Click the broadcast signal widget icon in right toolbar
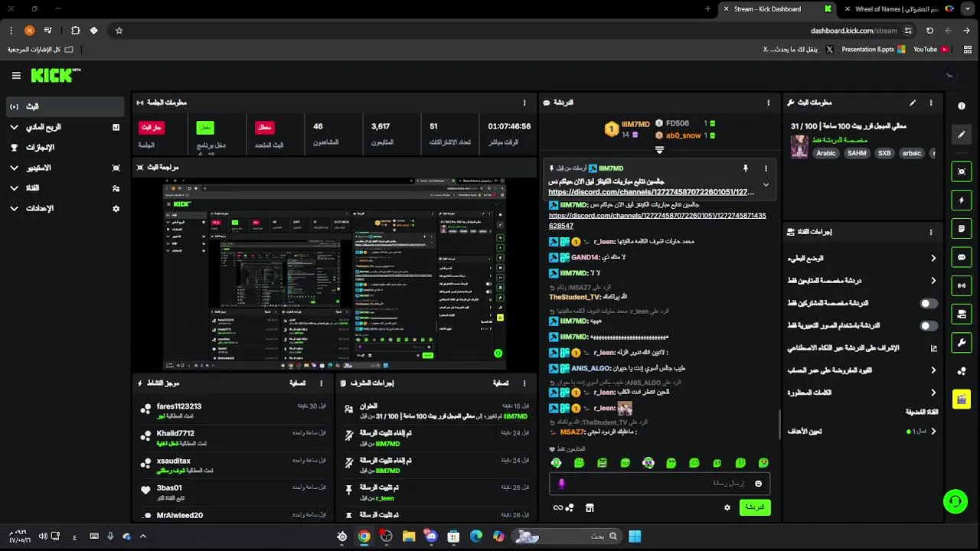Screen dimensions: 980x551 pyautogui.click(x=962, y=285)
